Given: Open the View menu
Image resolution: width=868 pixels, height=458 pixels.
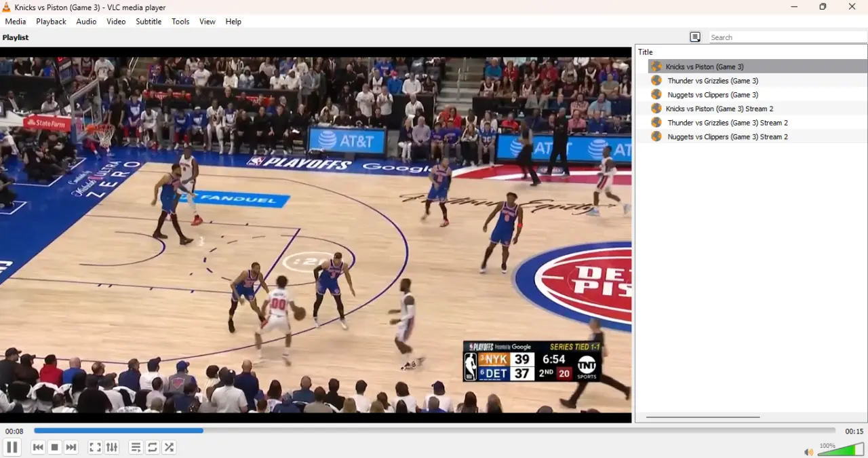Looking at the screenshot, I should coord(208,22).
